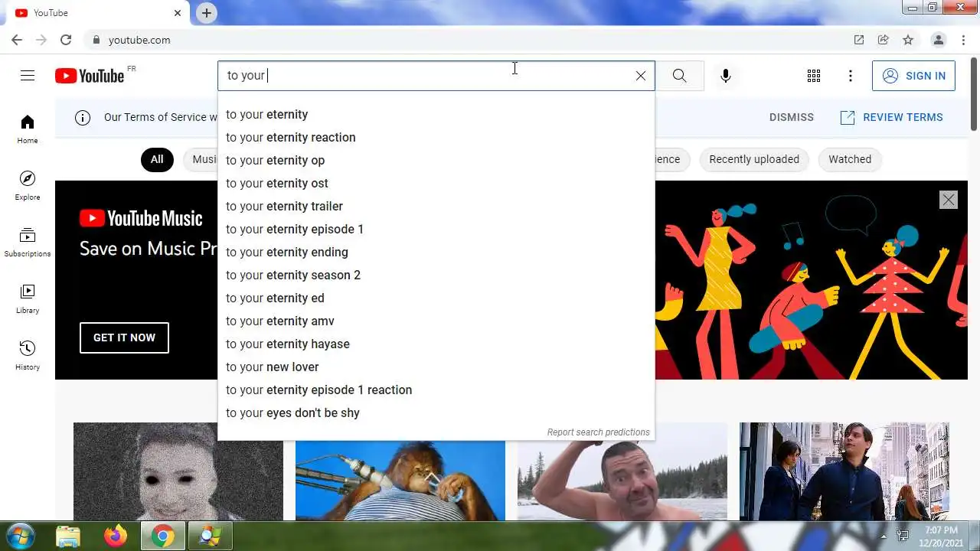Click the terms info icon
This screenshot has height=551, width=980.
tap(83, 117)
